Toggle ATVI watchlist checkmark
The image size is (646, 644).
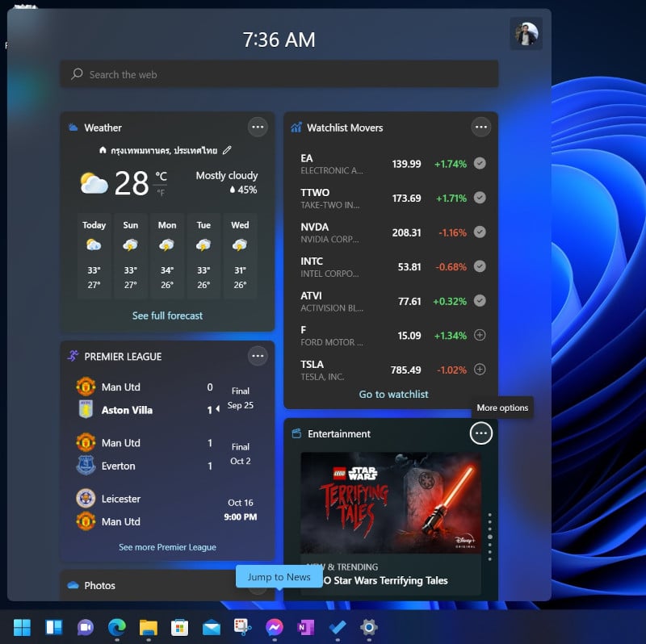pos(480,300)
